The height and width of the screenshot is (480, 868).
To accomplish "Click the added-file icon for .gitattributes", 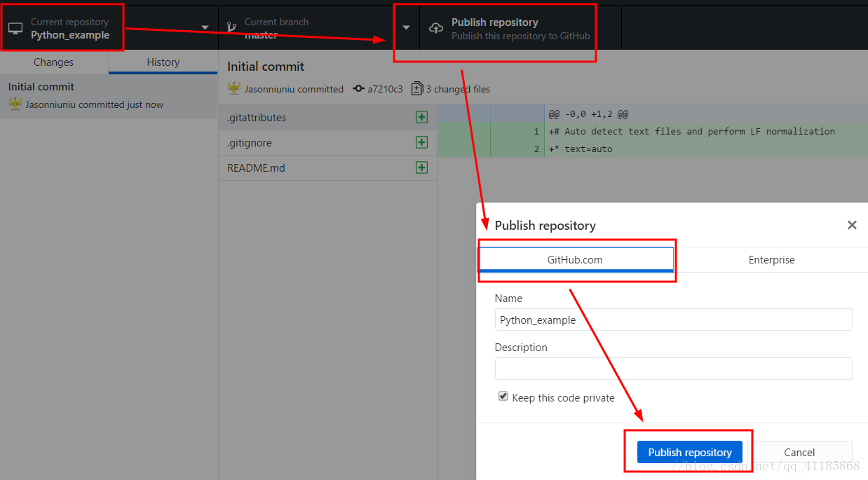I will [x=421, y=117].
